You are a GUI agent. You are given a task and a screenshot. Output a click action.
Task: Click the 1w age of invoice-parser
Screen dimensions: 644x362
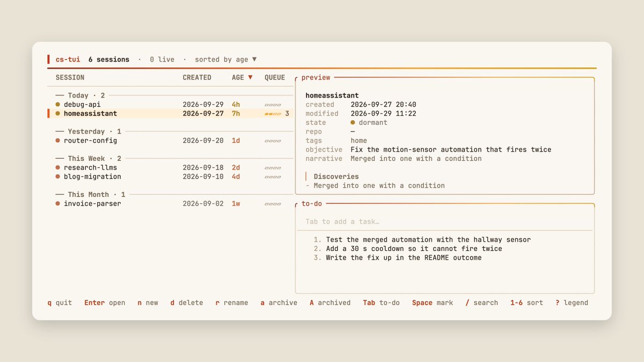236,204
